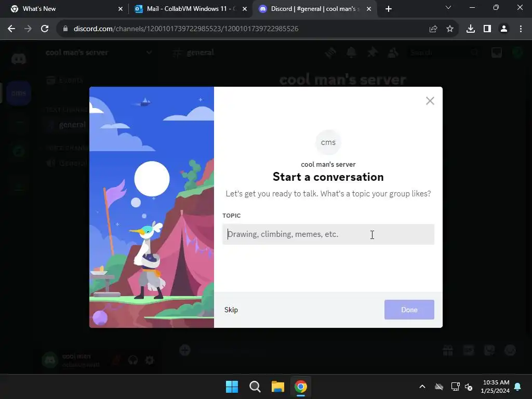The width and height of the screenshot is (532, 399).
Task: Open Discord home icon in sidebar
Action: 19,59
